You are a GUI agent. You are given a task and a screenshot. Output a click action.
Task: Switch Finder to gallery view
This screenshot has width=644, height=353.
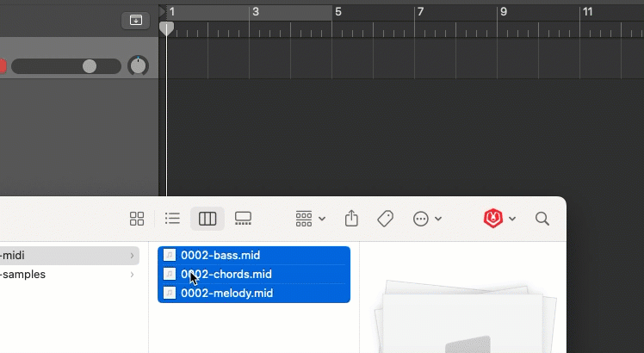(243, 219)
